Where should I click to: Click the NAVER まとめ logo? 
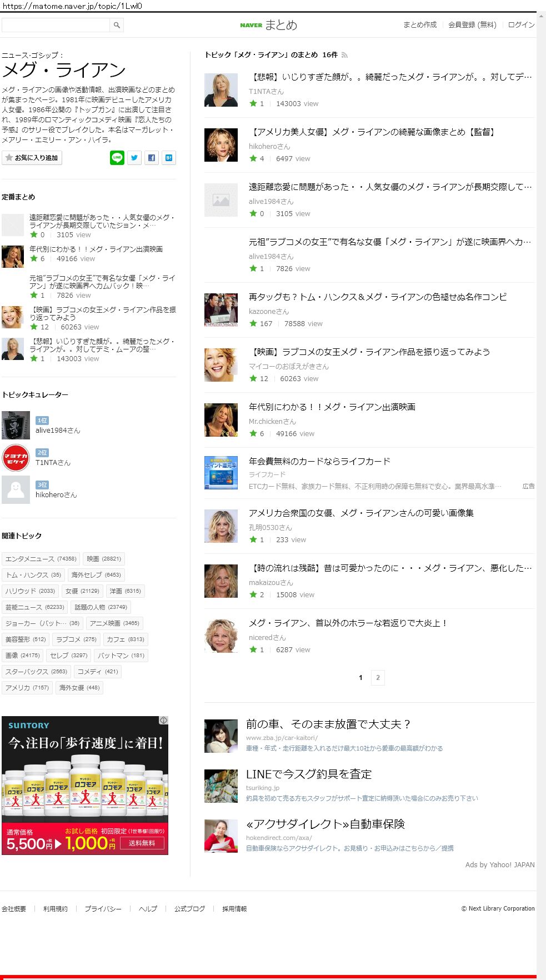point(269,25)
